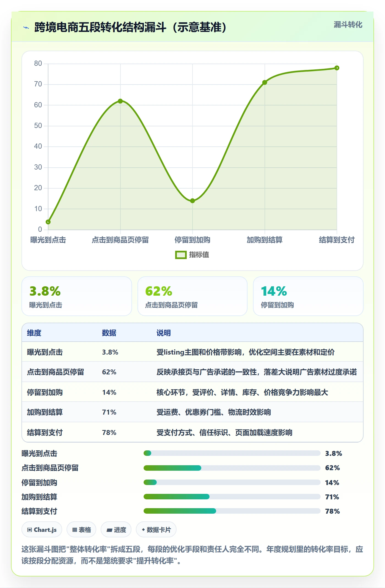Click the 14% 停留到加购 data card
The height and width of the screenshot is (588, 385).
308,296
